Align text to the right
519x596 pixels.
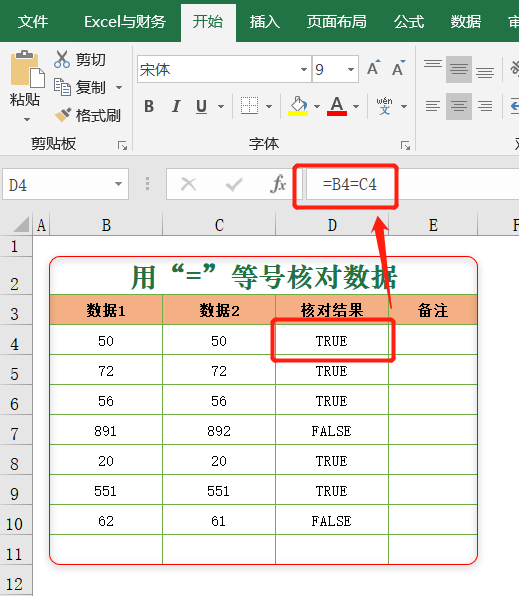[485, 106]
